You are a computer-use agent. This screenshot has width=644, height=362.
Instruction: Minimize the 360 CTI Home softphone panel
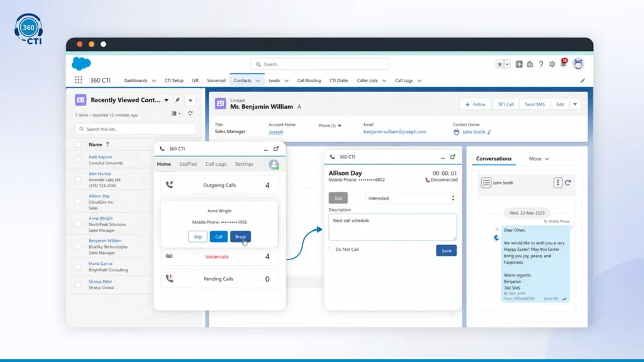[266, 149]
